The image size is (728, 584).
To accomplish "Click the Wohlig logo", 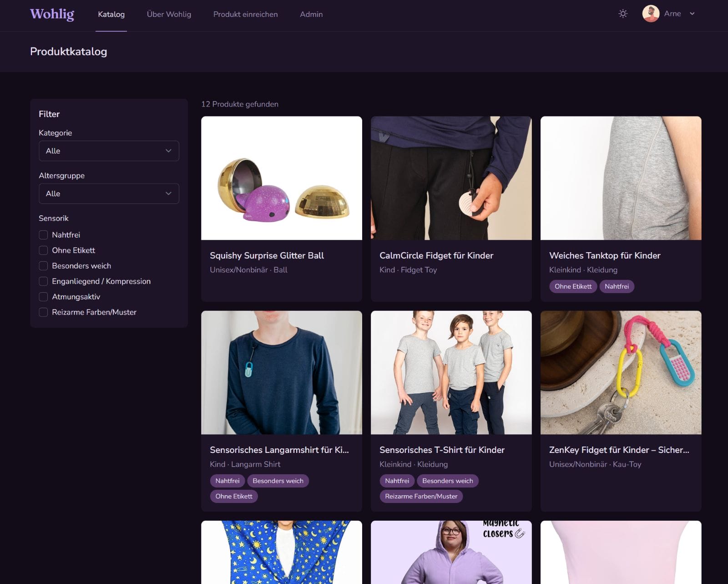I will 52,14.
